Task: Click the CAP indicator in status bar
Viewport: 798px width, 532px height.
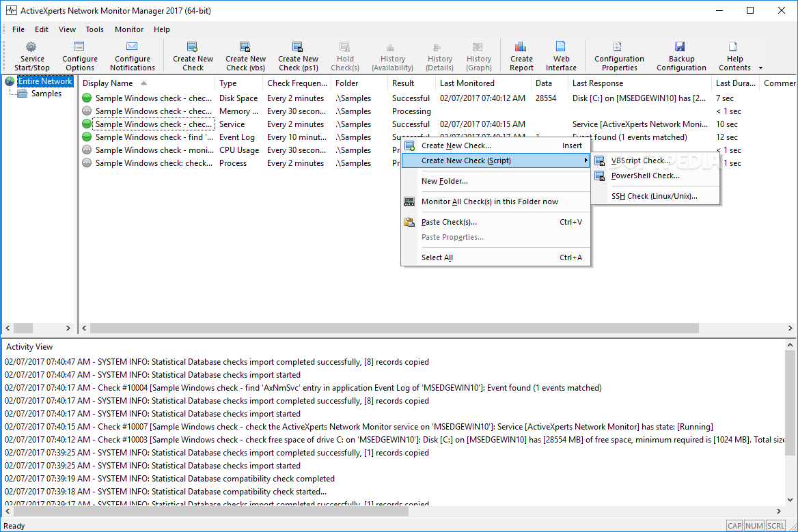Action: [x=734, y=526]
